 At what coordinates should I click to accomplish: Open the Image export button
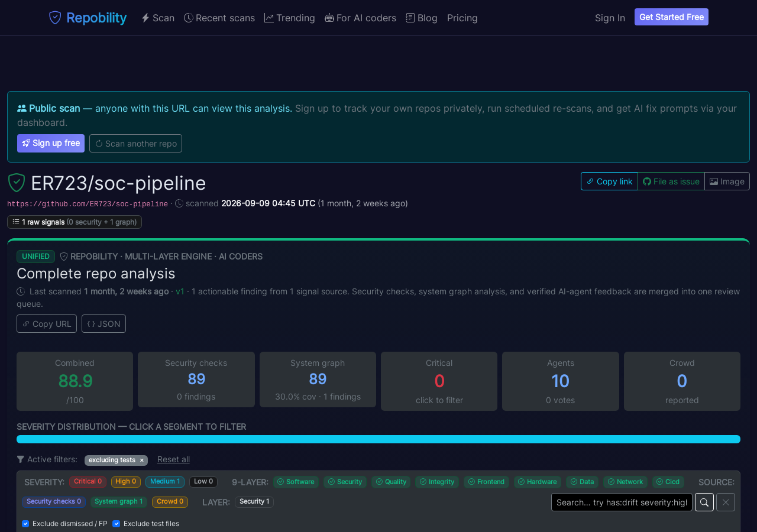(727, 181)
